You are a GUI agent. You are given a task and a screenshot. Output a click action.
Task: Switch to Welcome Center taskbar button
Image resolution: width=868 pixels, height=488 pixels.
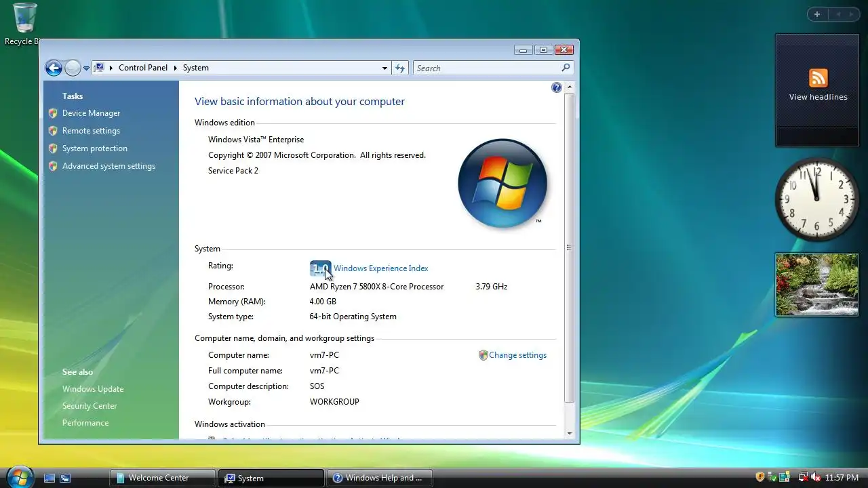point(163,478)
